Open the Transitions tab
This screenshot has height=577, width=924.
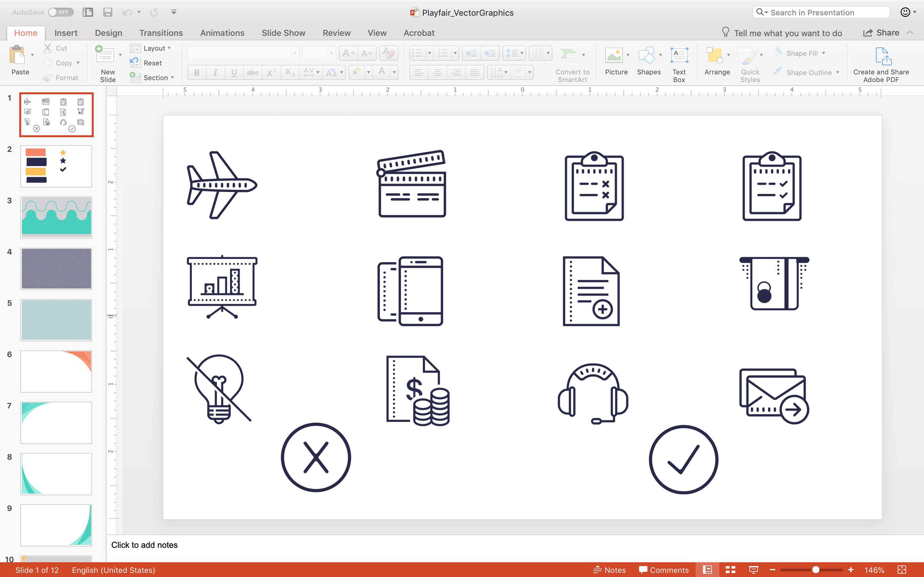point(161,33)
